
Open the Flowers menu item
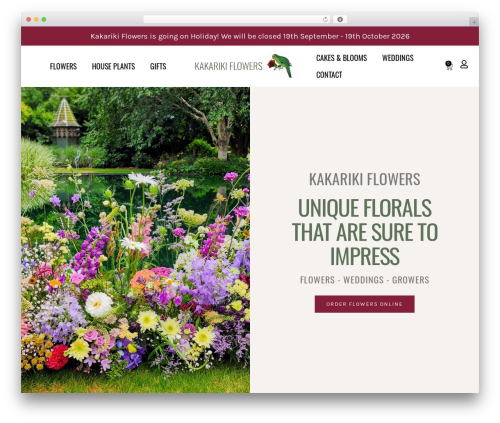(63, 66)
